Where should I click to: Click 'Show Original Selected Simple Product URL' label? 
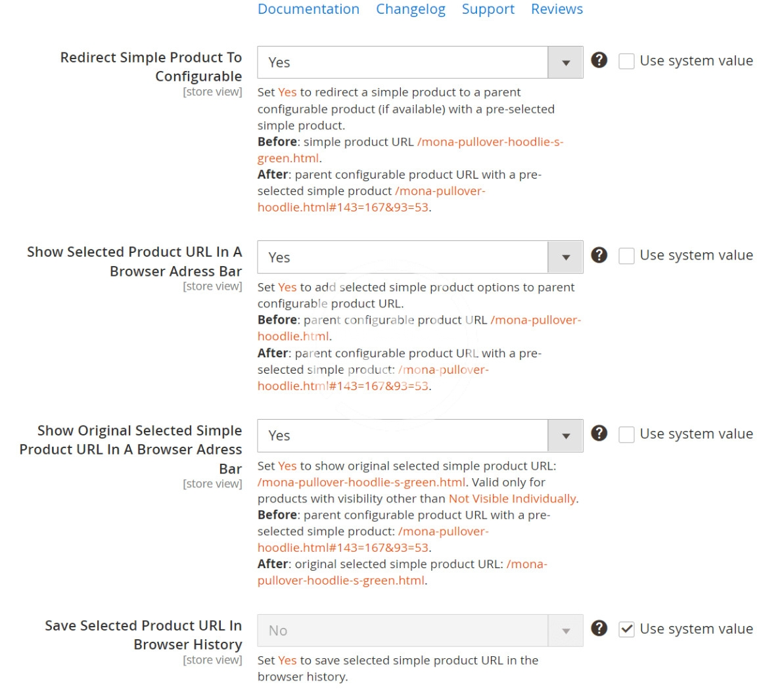[131, 449]
